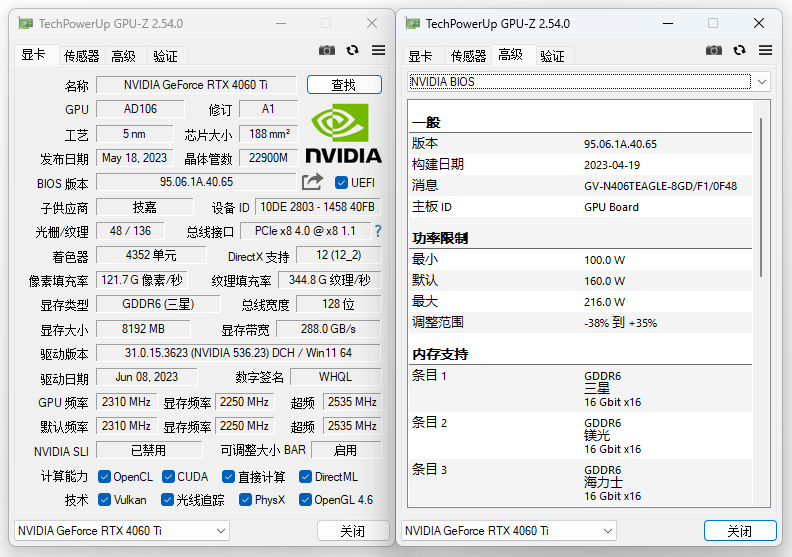This screenshot has height=557, width=792.
Task: Click 关闭 button in left window
Action: 353,531
